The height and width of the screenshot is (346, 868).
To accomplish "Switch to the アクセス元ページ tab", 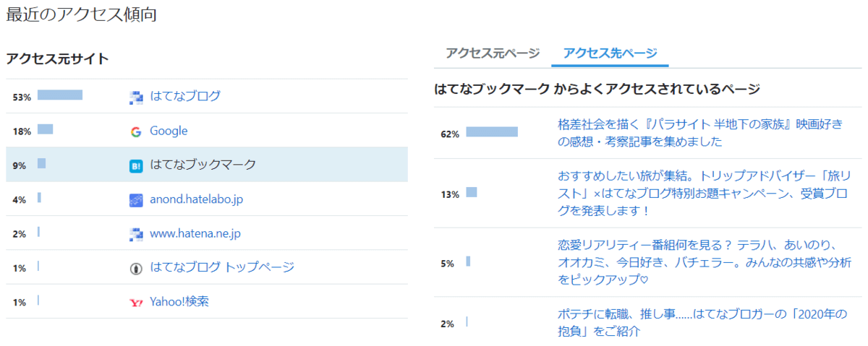I will click(x=493, y=53).
